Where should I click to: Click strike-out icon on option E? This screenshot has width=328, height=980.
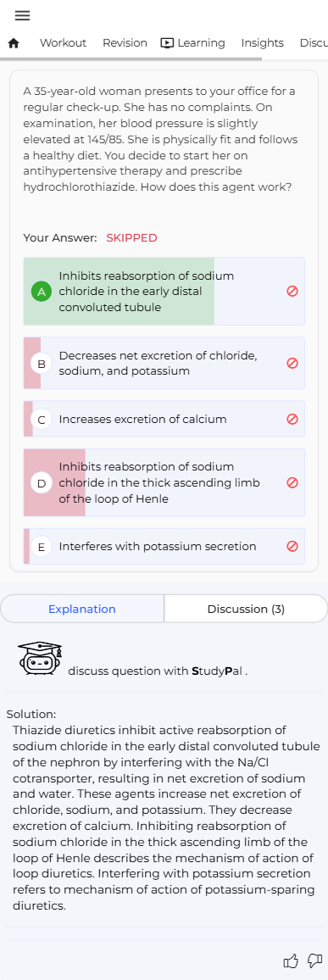292,546
